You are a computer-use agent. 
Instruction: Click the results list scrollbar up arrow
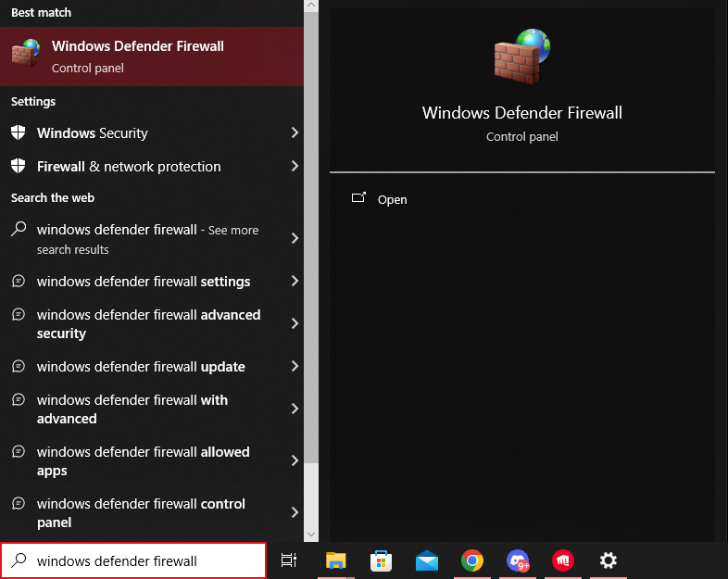pos(311,6)
